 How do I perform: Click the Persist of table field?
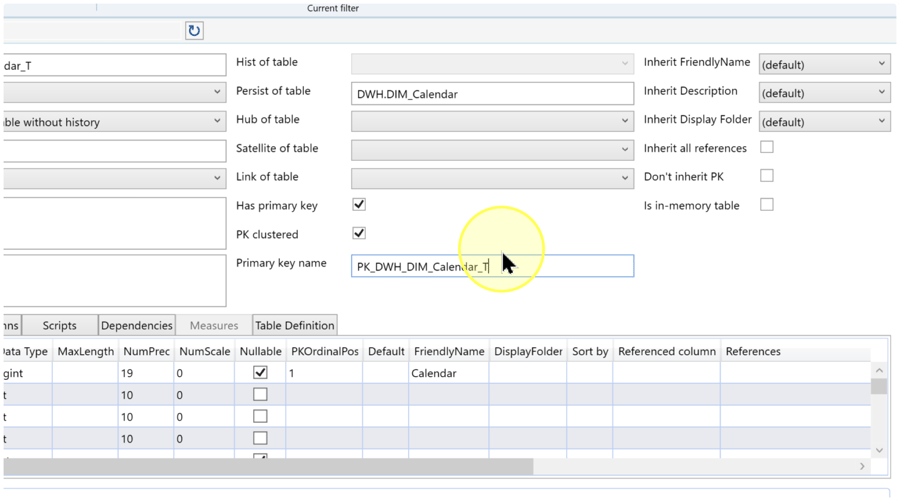(492, 94)
